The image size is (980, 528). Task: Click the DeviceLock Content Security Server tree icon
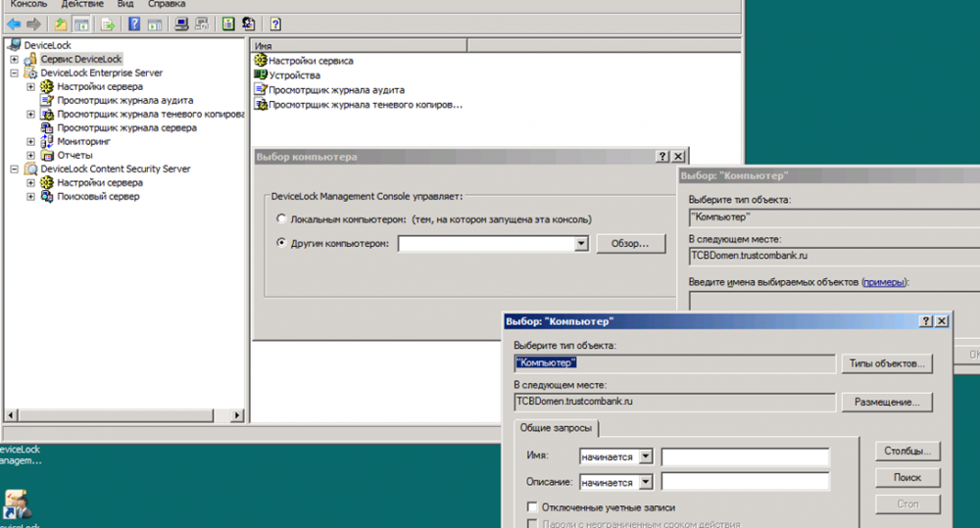pos(30,169)
